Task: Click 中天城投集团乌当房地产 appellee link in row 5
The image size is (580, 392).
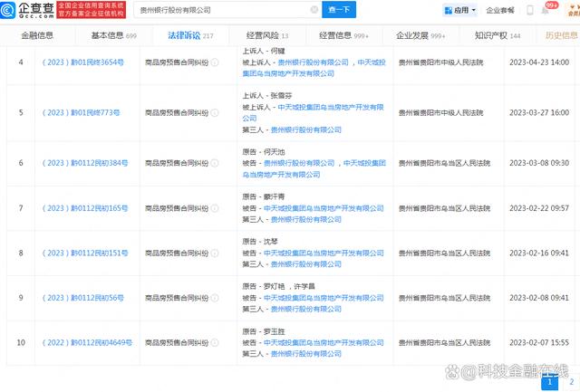Action: click(313, 112)
